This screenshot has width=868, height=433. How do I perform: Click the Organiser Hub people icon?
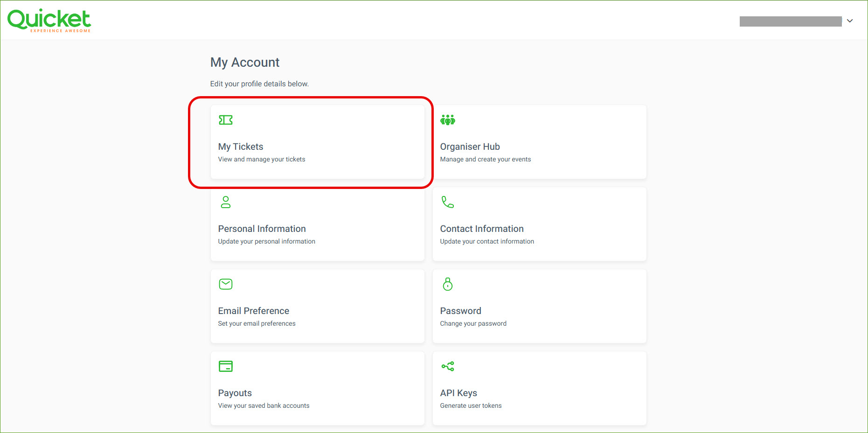pyautogui.click(x=448, y=120)
